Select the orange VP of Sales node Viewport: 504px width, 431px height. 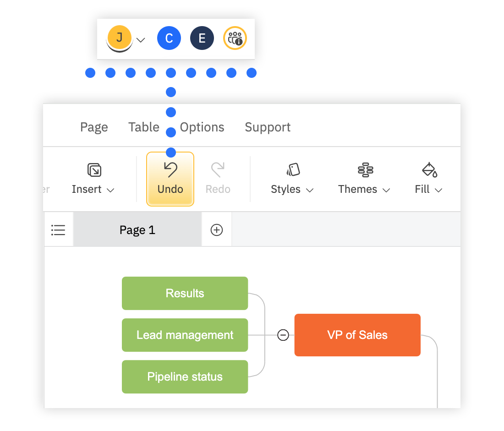(357, 335)
